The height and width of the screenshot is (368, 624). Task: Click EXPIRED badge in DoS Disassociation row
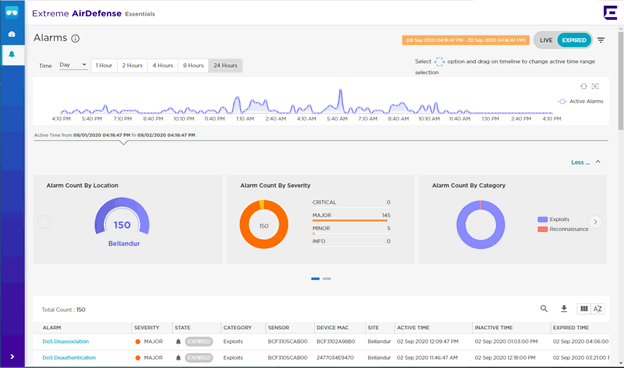coord(199,341)
